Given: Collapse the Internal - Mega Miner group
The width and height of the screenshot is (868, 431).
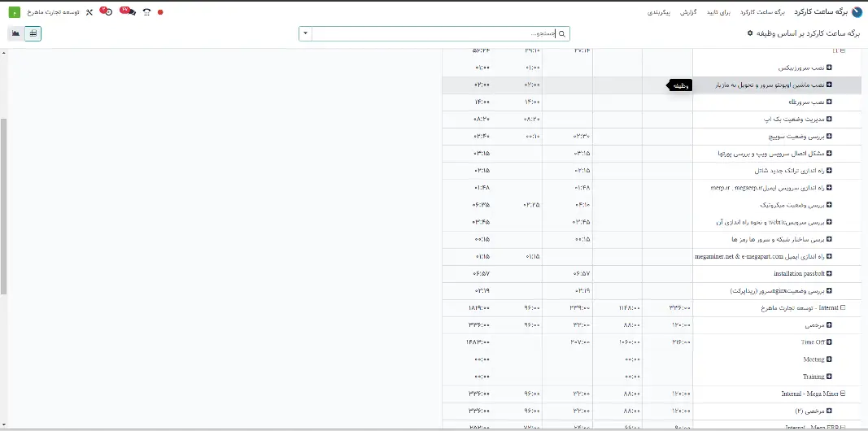Looking at the screenshot, I should point(843,394).
